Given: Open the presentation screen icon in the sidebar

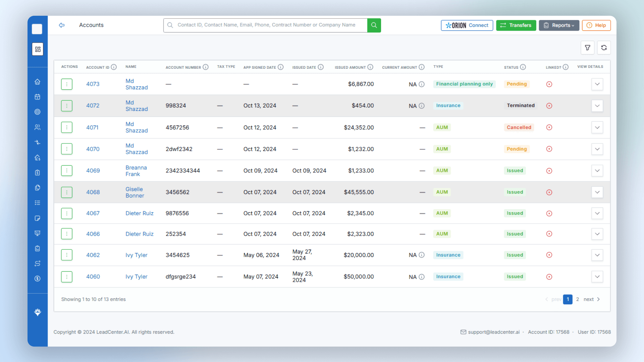Looking at the screenshot, I should pyautogui.click(x=38, y=233).
